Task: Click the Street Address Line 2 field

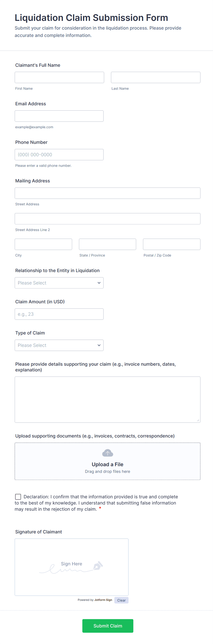Action: coord(107,219)
